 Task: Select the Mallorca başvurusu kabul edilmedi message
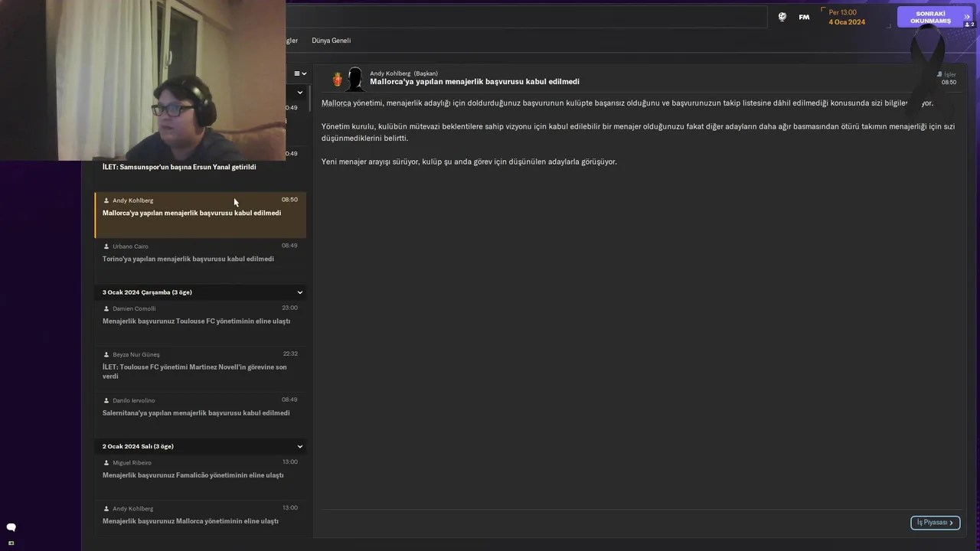(x=201, y=214)
